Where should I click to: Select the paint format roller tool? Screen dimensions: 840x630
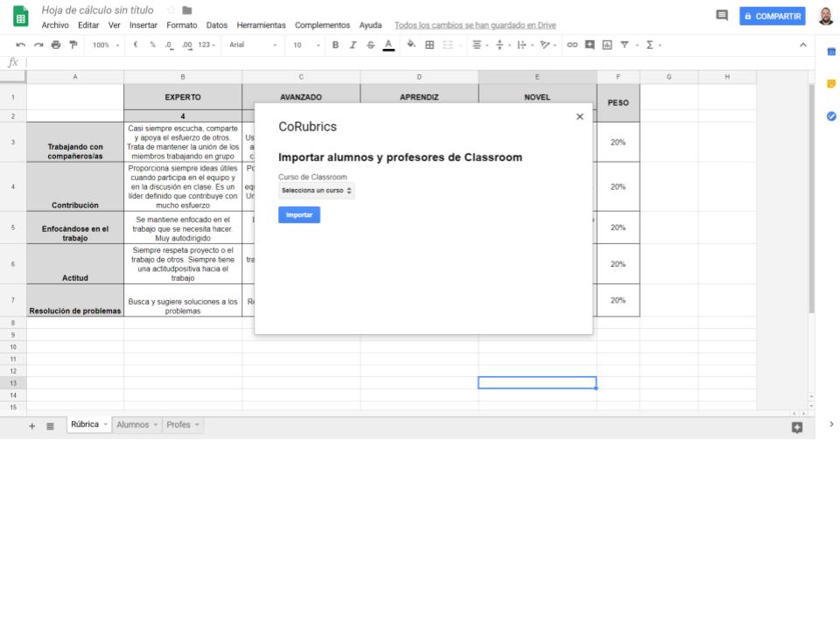[x=73, y=45]
